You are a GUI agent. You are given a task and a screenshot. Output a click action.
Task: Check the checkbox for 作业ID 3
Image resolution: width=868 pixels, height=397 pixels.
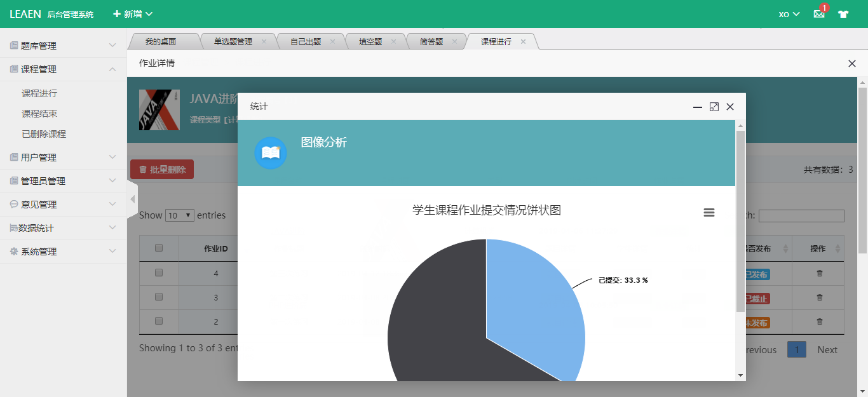tap(159, 297)
